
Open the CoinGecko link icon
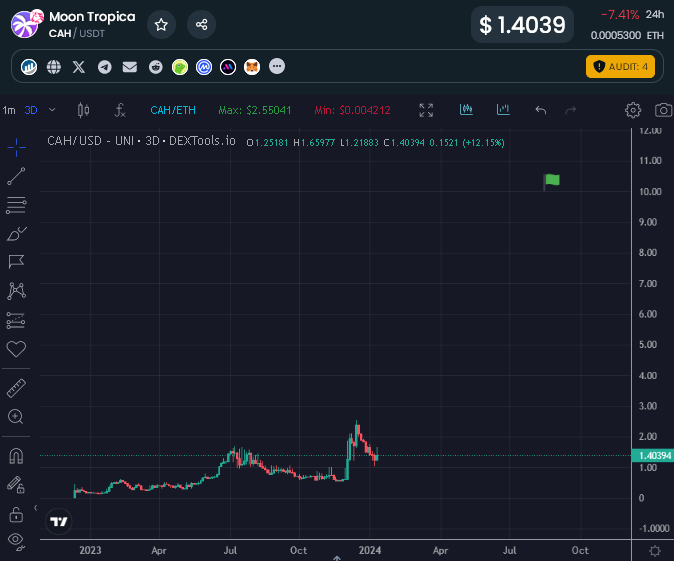[x=180, y=67]
